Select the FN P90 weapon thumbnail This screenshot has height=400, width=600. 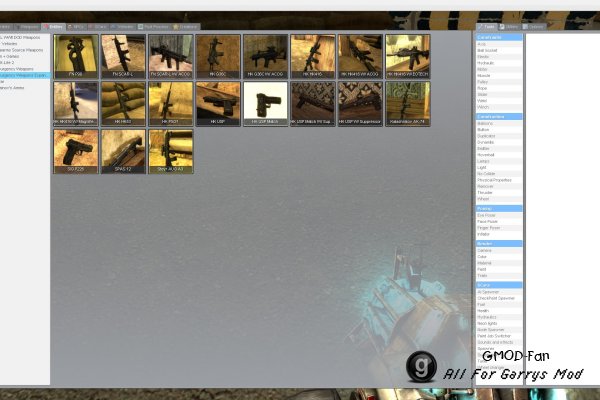(x=76, y=56)
